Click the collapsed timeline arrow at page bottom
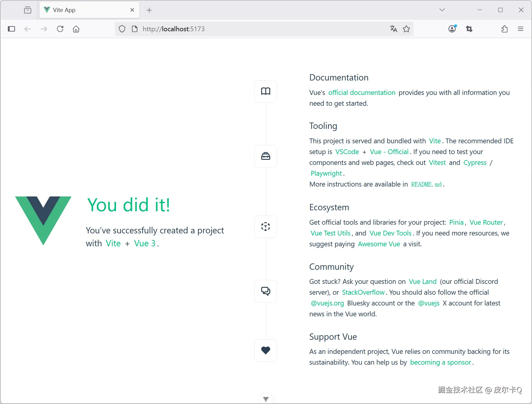Viewport: 532px width, 404px height. pyautogui.click(x=265, y=399)
